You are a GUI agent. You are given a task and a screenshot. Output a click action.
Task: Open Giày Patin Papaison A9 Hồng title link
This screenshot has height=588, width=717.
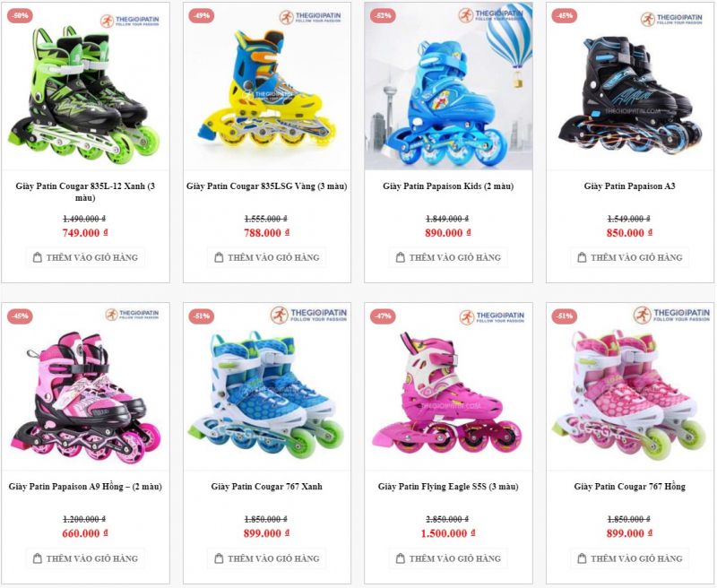click(x=85, y=487)
